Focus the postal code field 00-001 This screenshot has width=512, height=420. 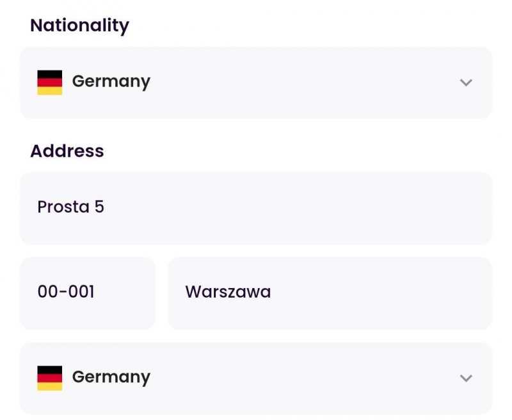click(88, 293)
